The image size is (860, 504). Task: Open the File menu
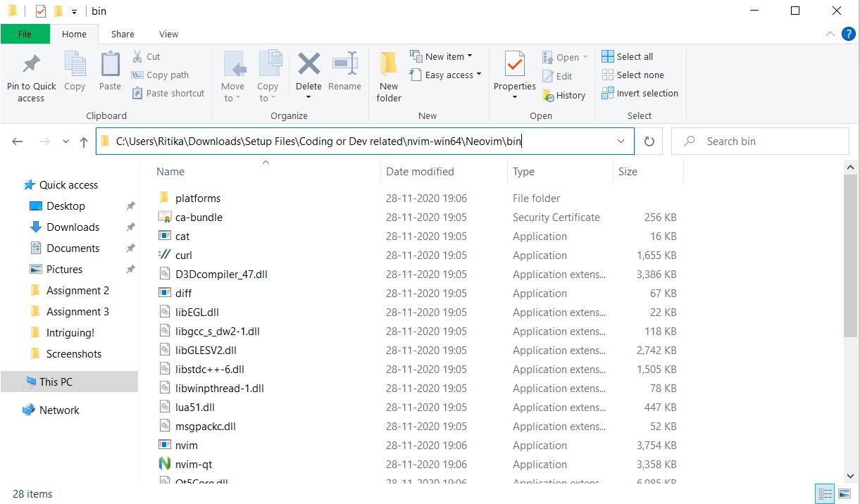coord(25,34)
